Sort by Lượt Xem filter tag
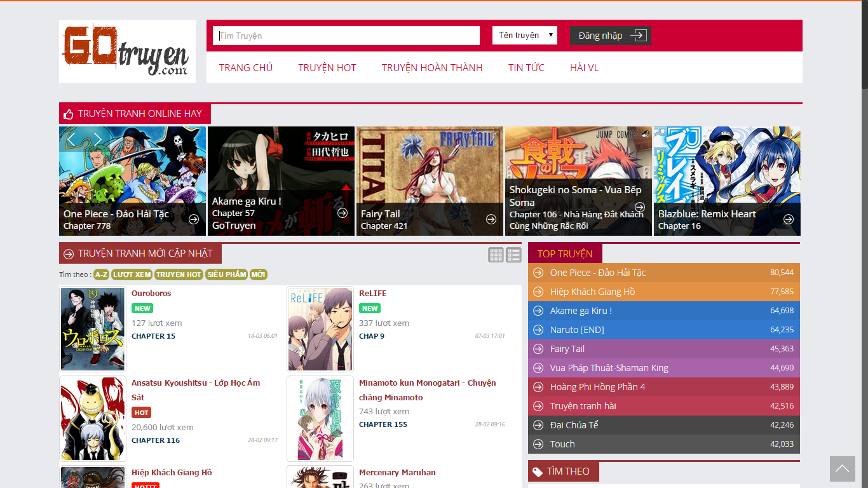868x488 pixels. (x=132, y=274)
